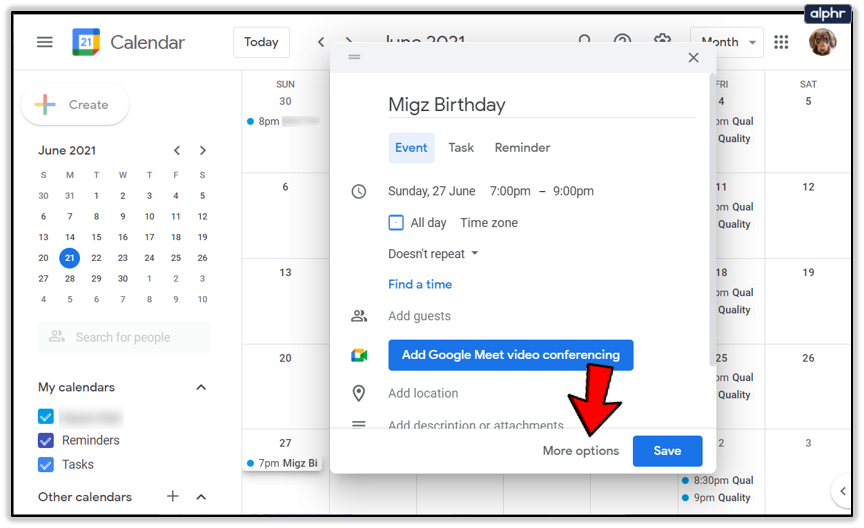
Task: Open the 9pm Quality event
Action: click(x=716, y=498)
